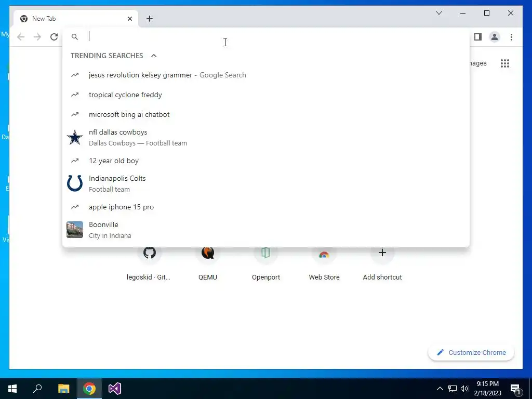The height and width of the screenshot is (399, 532).
Task: Click the Images link at top right
Action: tap(478, 63)
